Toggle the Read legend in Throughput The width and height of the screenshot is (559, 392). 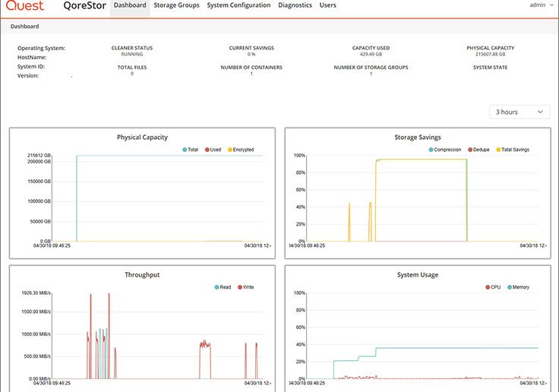(223, 287)
